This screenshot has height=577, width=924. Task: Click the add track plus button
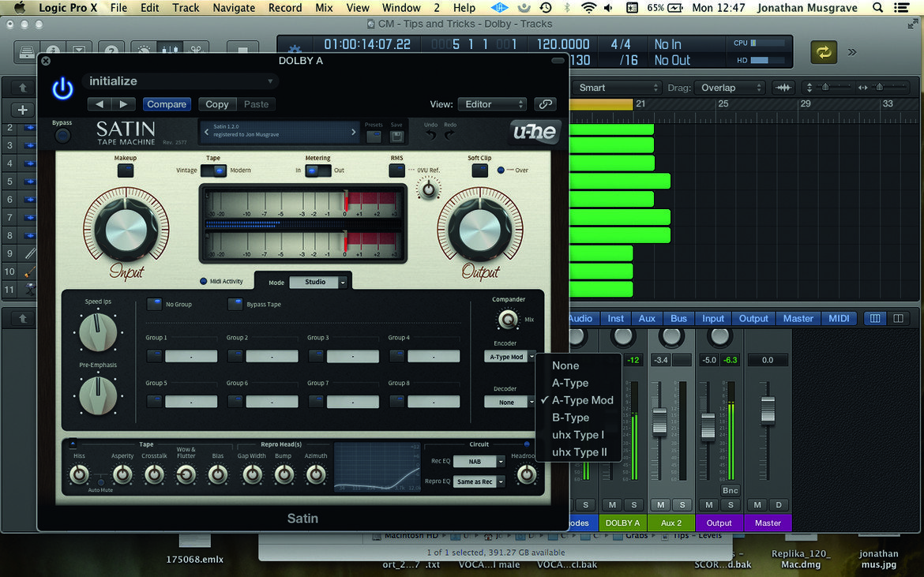point(22,110)
